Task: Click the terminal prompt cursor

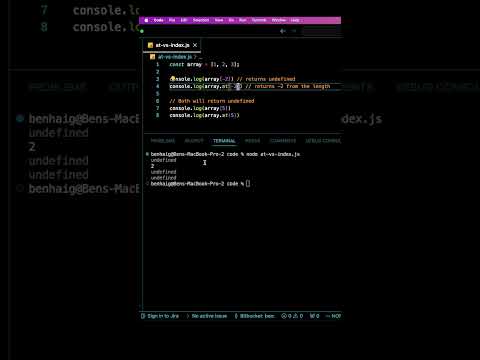Action: click(x=248, y=184)
